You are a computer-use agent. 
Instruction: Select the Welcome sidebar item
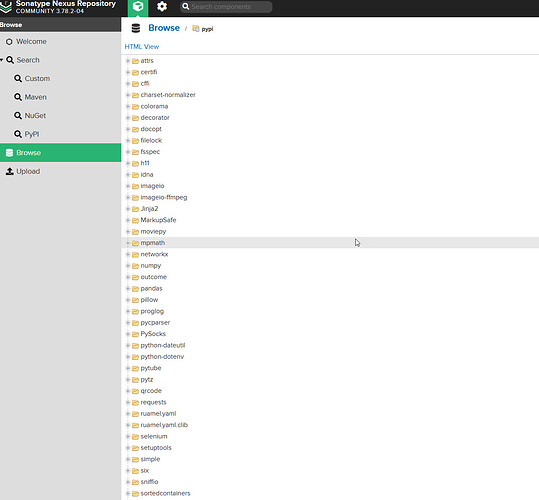tap(60, 42)
